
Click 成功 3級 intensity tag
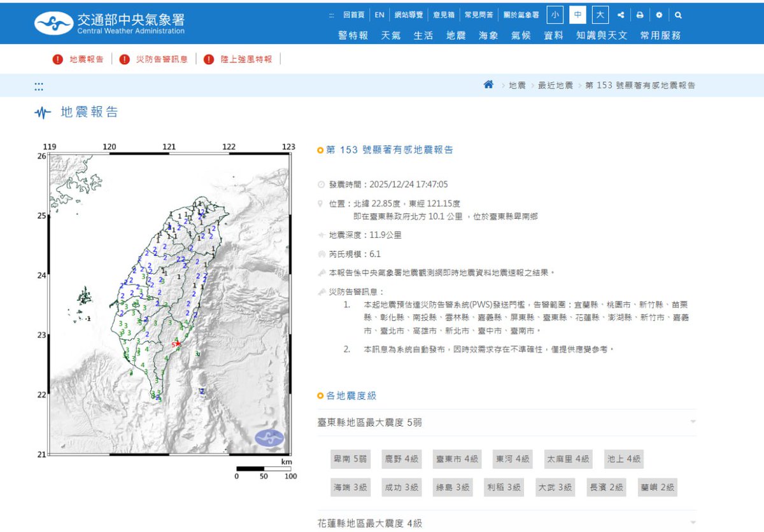(x=402, y=487)
